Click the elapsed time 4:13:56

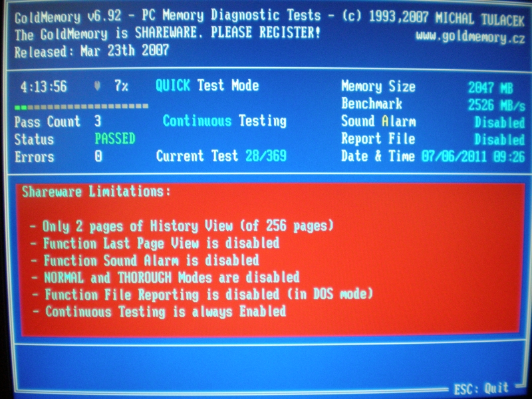43,86
